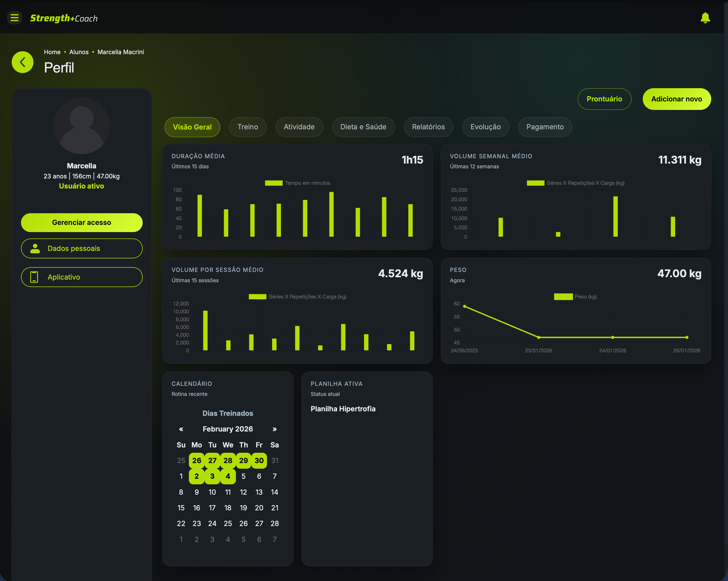Open the Evolução tab
This screenshot has height=581, width=728.
(485, 127)
